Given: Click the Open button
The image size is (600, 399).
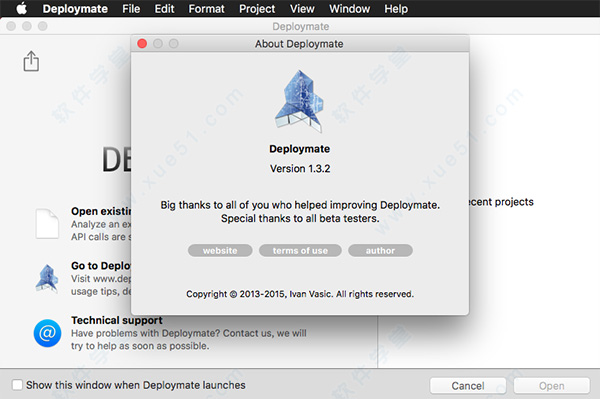Looking at the screenshot, I should pos(551,386).
